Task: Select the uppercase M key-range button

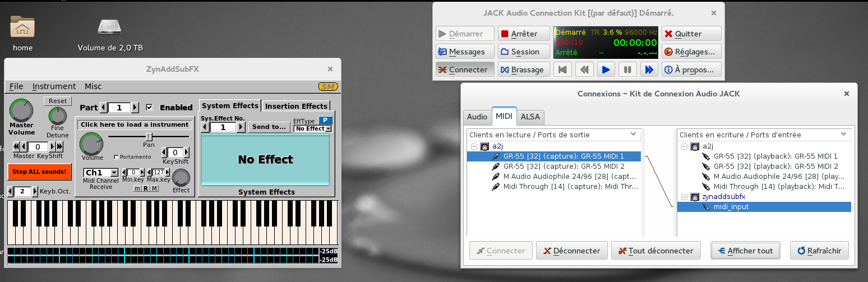Action: tap(155, 188)
